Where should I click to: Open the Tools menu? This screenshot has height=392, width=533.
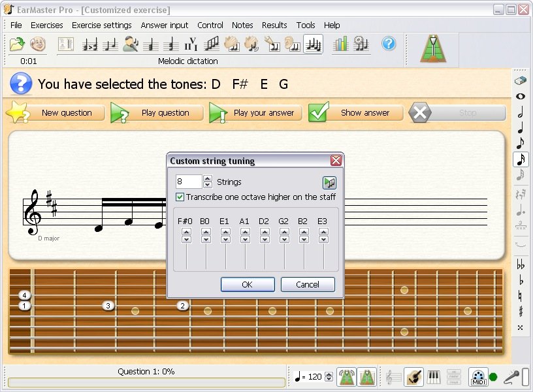[306, 25]
